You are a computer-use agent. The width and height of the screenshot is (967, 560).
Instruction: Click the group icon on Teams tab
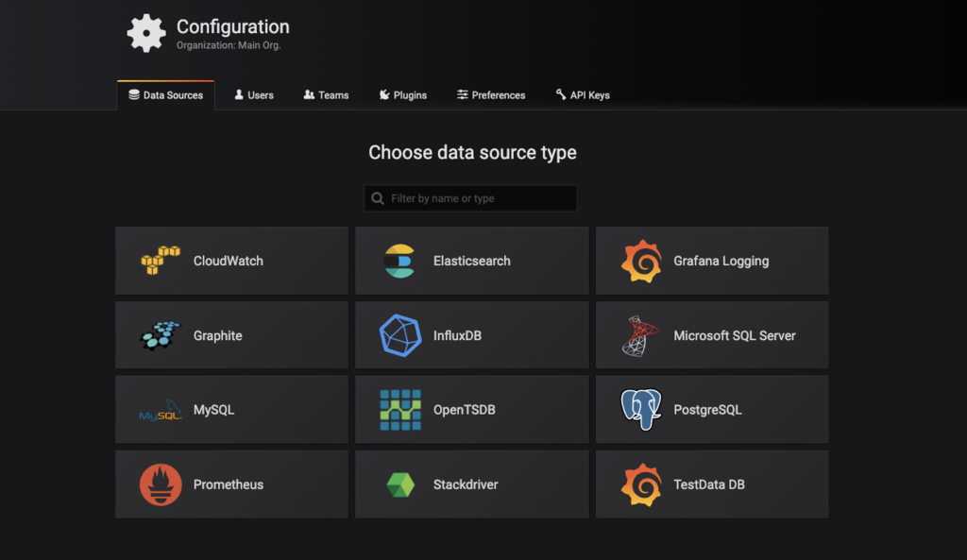point(309,94)
